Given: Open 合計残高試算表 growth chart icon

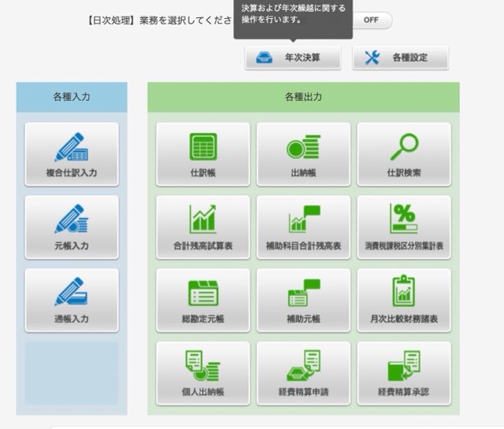Looking at the screenshot, I should [x=203, y=219].
